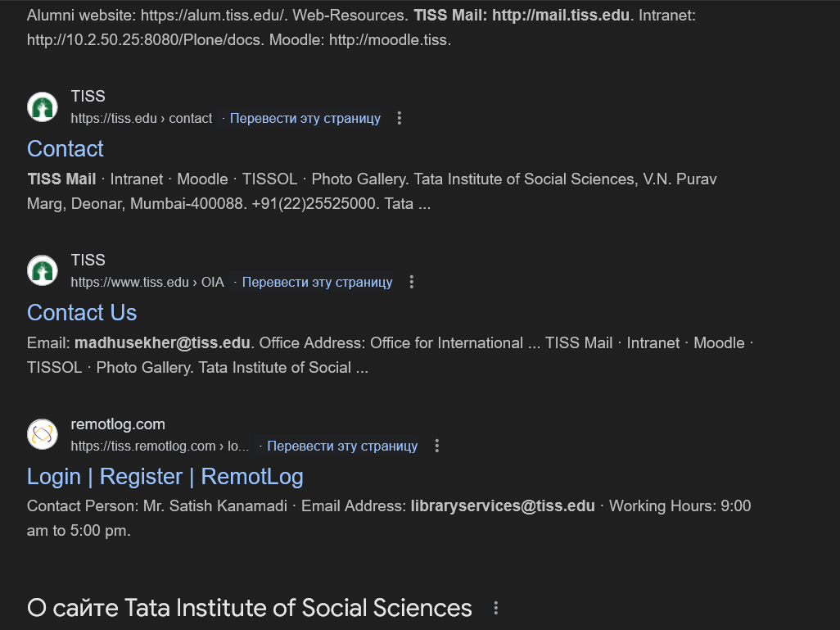Open the 'Contact Us' search result

click(82, 313)
